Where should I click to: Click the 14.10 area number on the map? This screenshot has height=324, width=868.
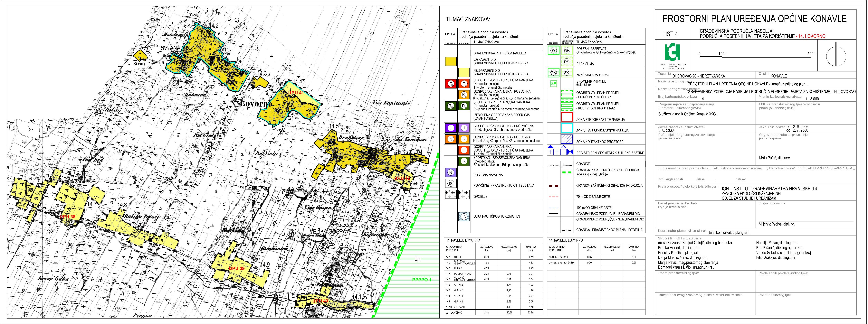point(358,297)
